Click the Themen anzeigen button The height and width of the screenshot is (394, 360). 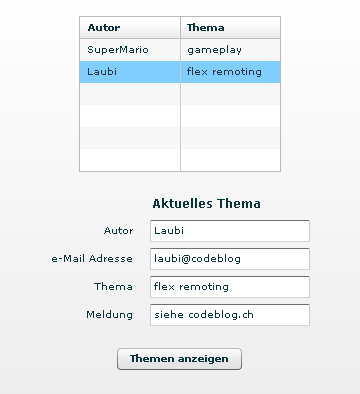179,359
